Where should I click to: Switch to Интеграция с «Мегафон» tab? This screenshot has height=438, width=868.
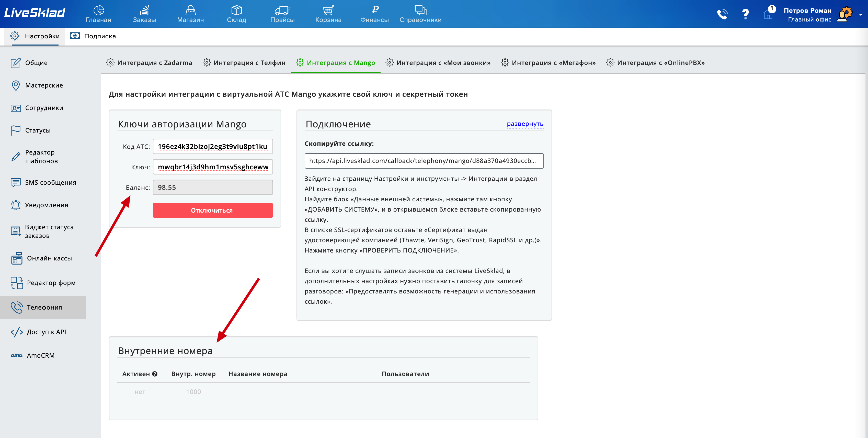point(548,63)
